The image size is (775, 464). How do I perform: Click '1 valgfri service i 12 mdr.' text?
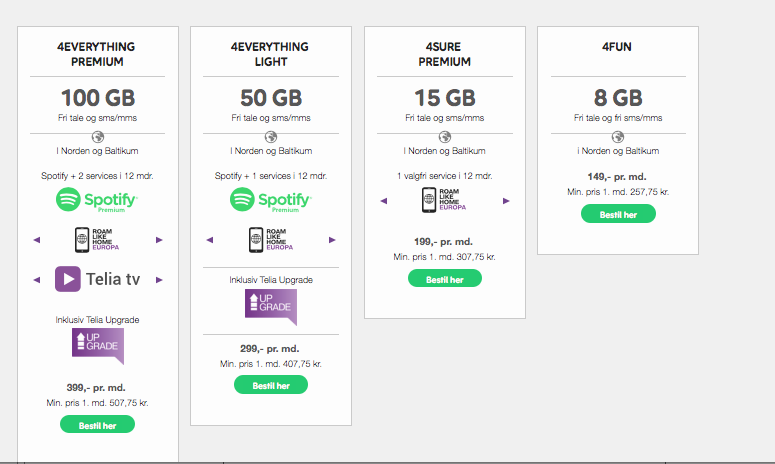445,176
